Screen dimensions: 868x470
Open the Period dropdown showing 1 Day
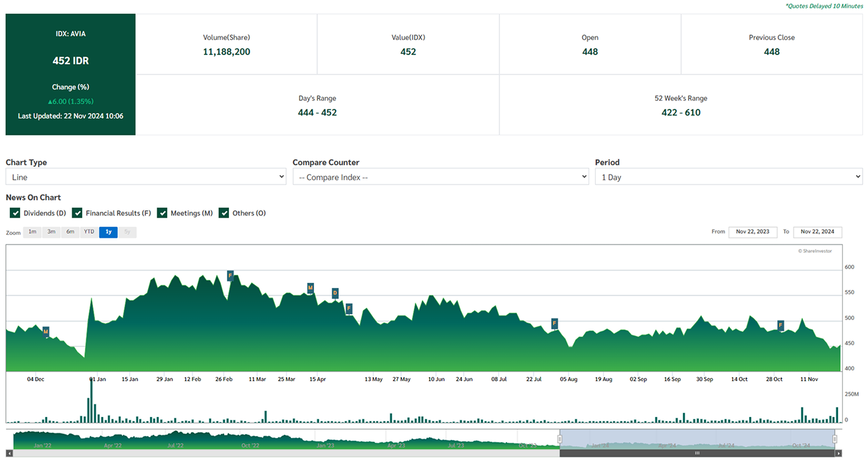[728, 177]
